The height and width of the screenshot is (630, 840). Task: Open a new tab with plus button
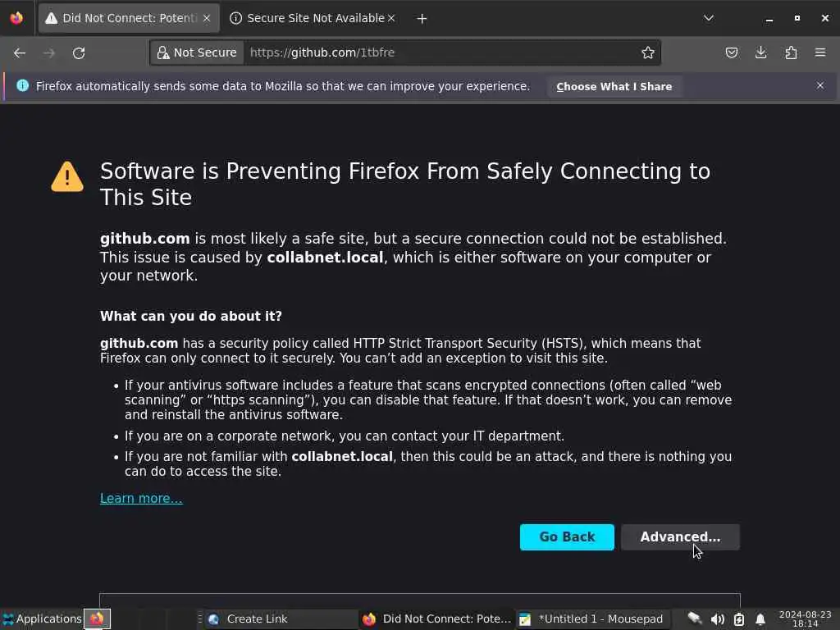pos(422,18)
